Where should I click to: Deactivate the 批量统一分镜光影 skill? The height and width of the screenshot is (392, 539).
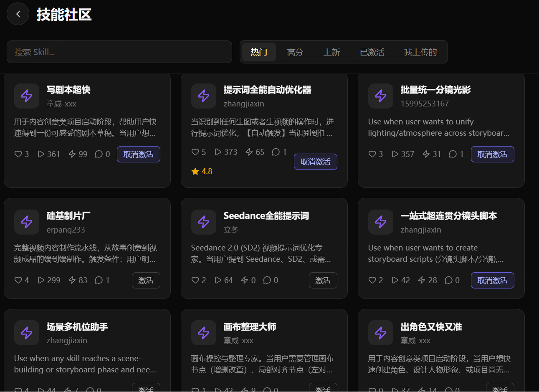pyautogui.click(x=492, y=154)
